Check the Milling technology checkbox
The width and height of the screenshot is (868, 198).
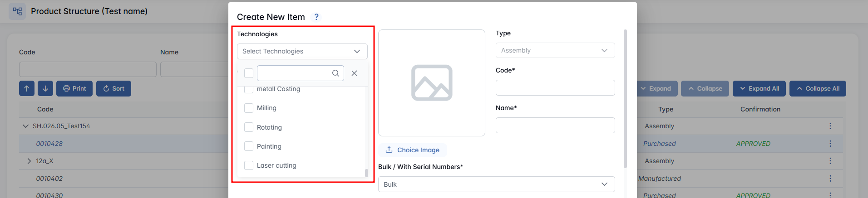249,108
